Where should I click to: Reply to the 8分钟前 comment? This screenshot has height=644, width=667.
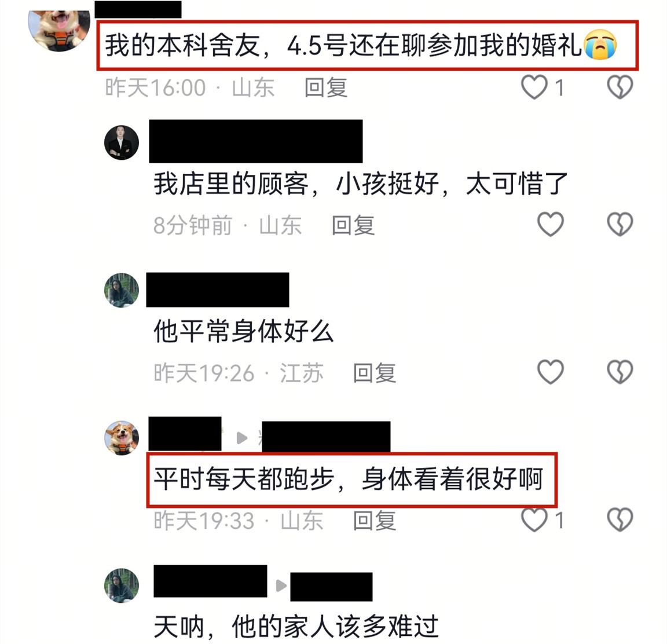click(353, 225)
